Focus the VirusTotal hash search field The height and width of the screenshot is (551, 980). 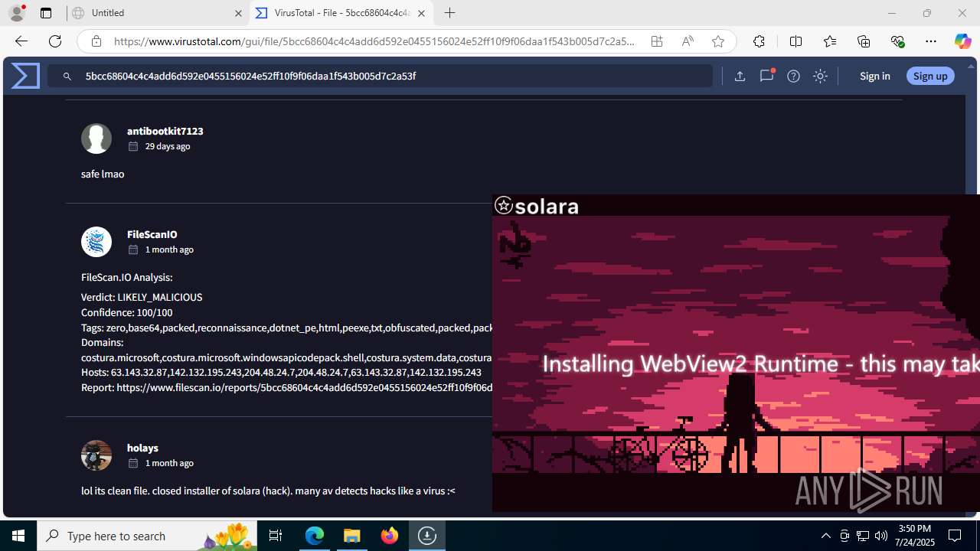[381, 76]
